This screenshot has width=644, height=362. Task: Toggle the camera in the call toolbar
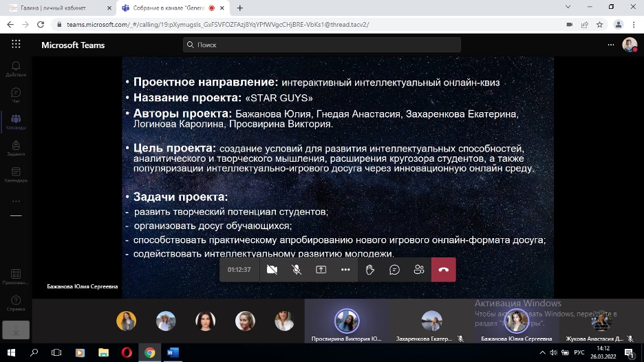pyautogui.click(x=272, y=270)
